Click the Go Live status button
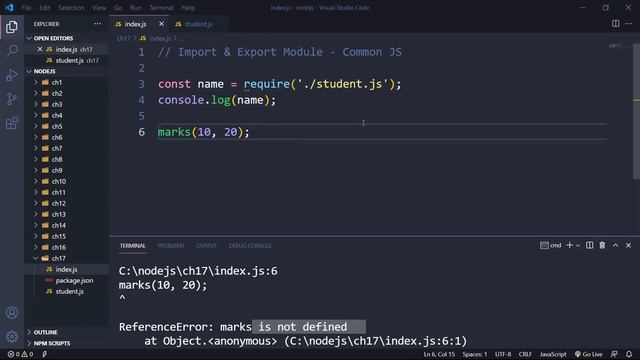Image resolution: width=640 pixels, height=360 pixels. pyautogui.click(x=588, y=354)
